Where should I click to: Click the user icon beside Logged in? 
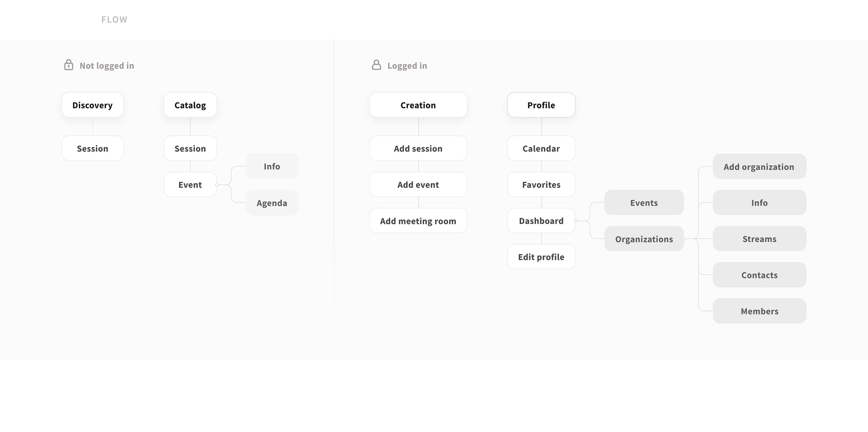[376, 65]
